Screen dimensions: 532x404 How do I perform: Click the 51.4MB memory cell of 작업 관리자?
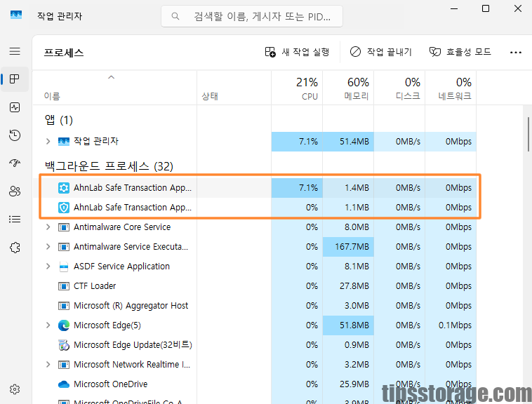(x=348, y=142)
